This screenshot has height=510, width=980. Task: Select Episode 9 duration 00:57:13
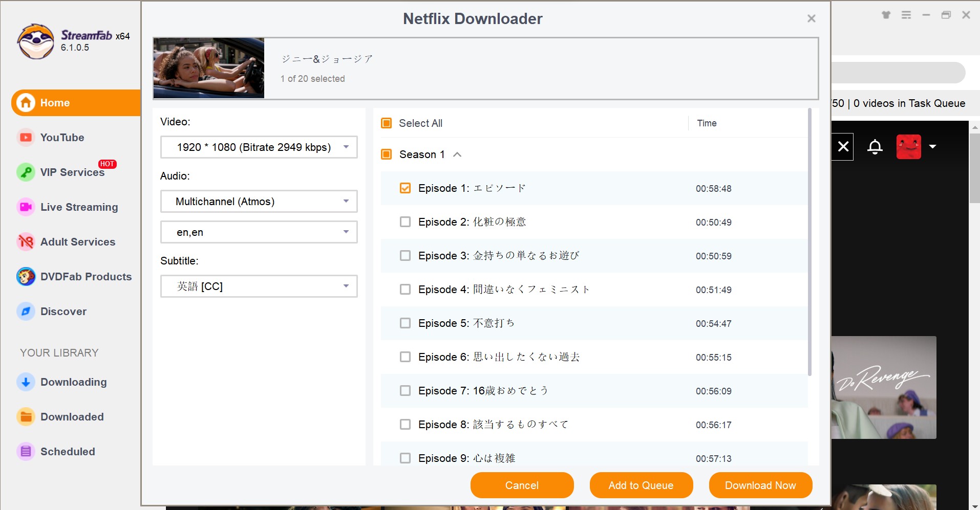713,459
